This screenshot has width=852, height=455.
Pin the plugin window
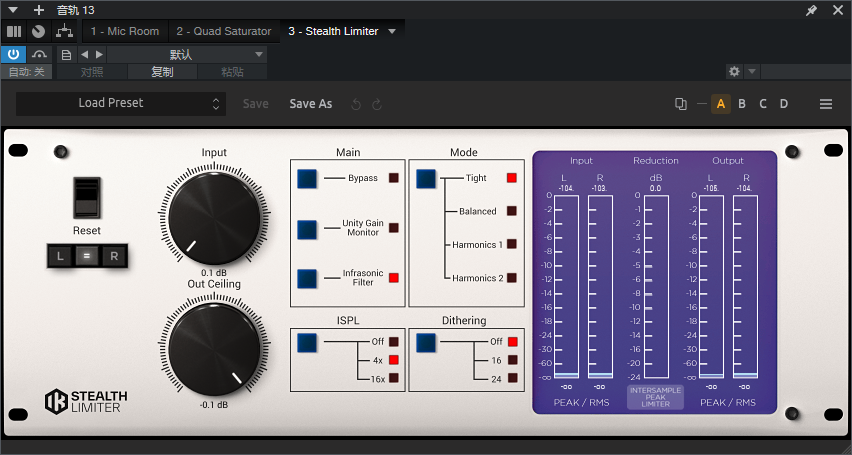tap(811, 10)
